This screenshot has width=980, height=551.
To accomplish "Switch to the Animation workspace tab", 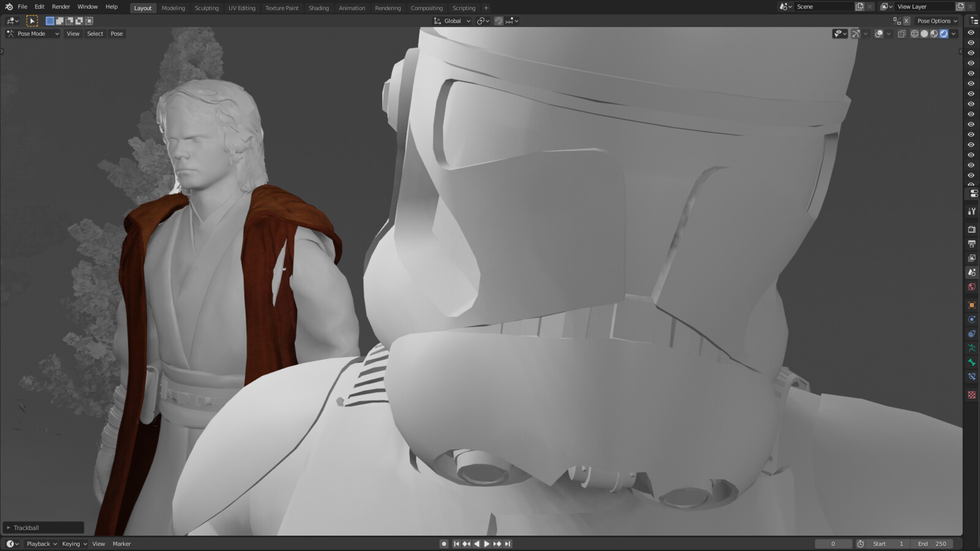I will coord(352,8).
